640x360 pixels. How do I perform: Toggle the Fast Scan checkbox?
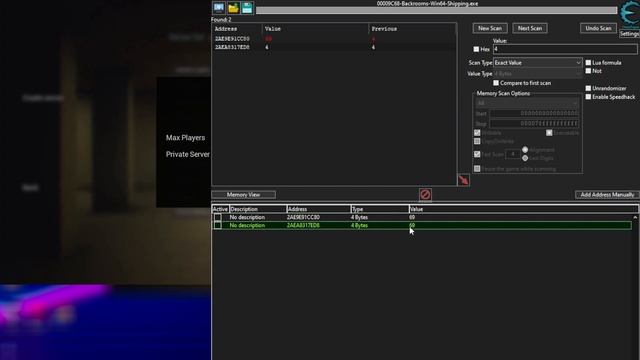(x=477, y=154)
